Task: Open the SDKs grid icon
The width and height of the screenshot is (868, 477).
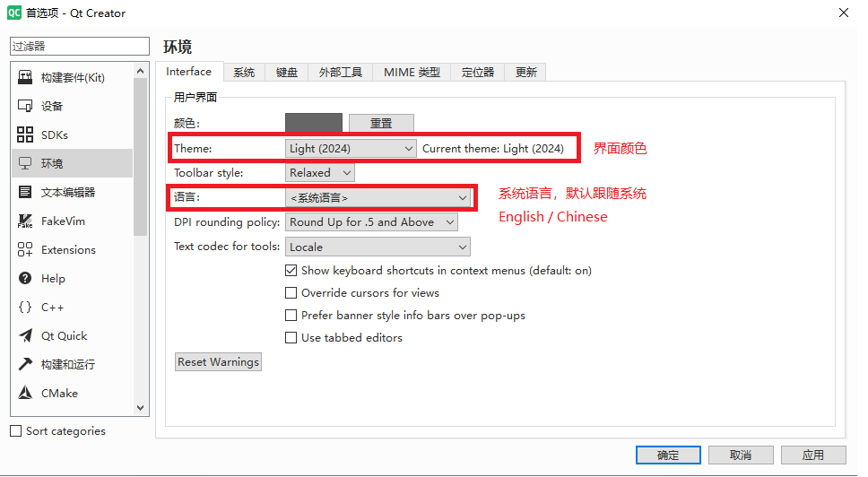Action: (25, 134)
